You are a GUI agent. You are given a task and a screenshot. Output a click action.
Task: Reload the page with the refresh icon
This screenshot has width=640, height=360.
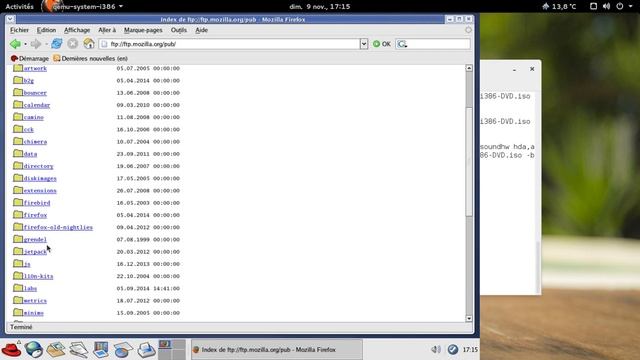(57, 44)
